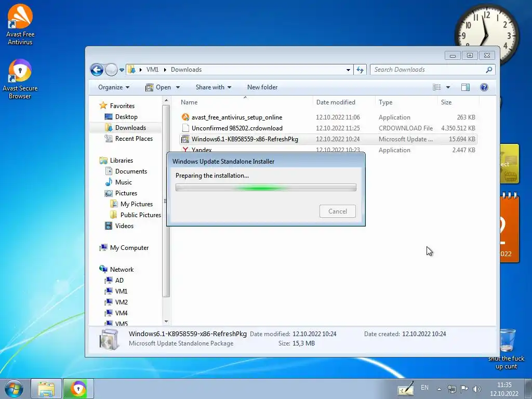Click KB958559 update package icon in list
The image size is (532, 399).
pos(185,139)
